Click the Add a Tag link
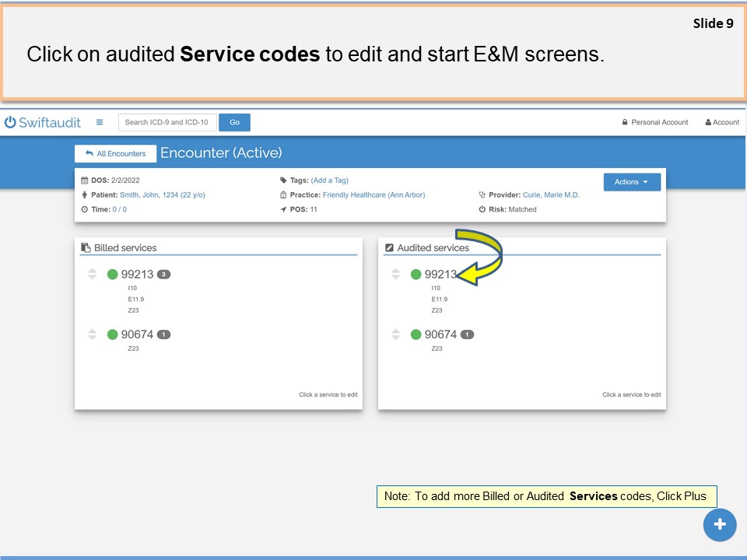 point(329,180)
